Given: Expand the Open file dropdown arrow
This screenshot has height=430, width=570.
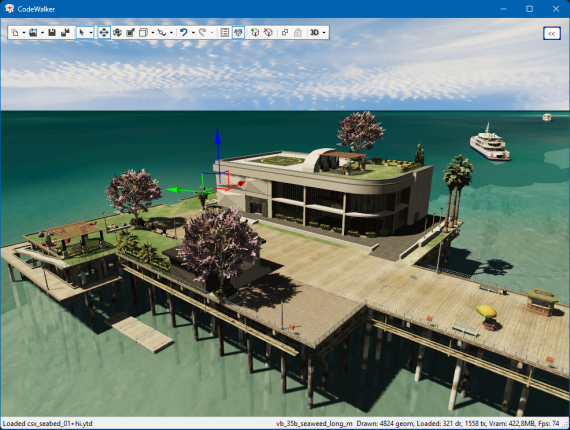Looking at the screenshot, I should click(x=42, y=33).
